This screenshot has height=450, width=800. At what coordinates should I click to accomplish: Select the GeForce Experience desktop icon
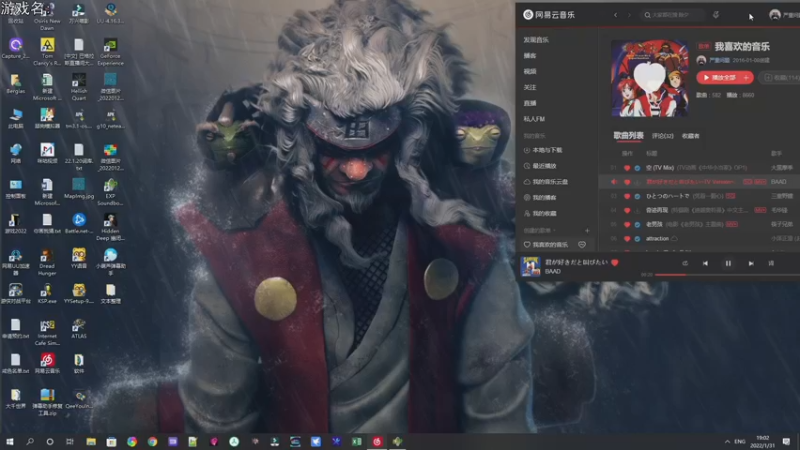coord(110,52)
